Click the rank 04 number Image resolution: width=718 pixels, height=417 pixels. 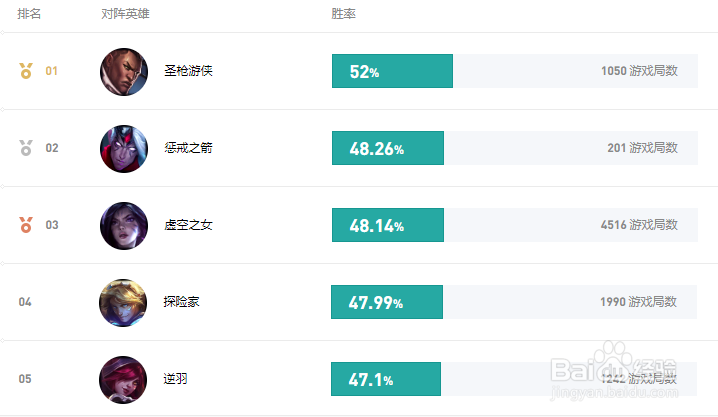coord(25,302)
